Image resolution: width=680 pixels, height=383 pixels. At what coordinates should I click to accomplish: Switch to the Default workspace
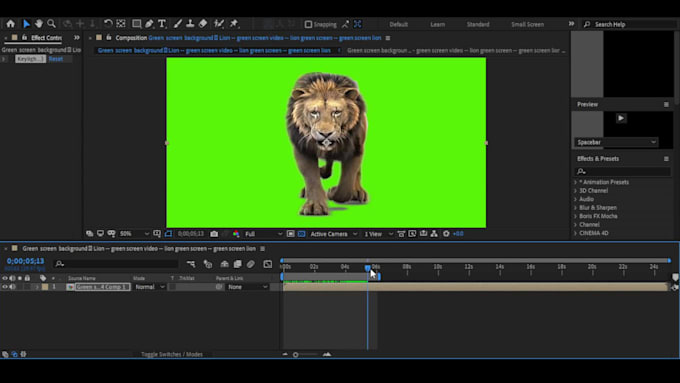(399, 24)
